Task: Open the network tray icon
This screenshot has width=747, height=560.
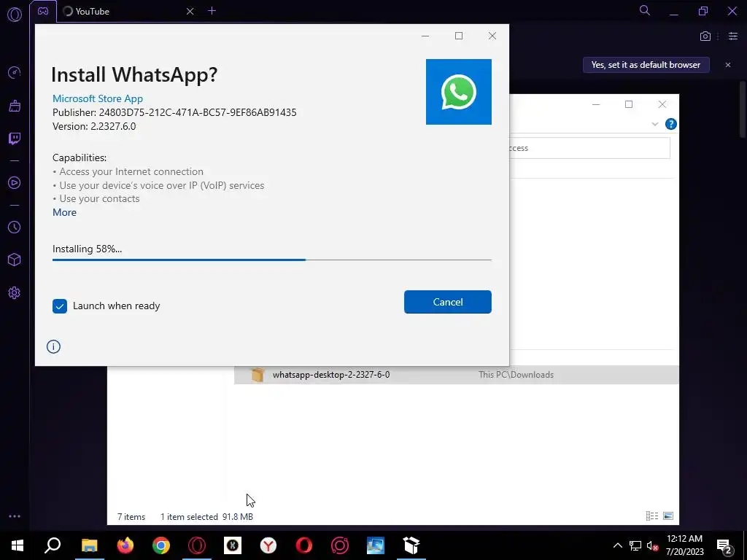Action: [635, 545]
